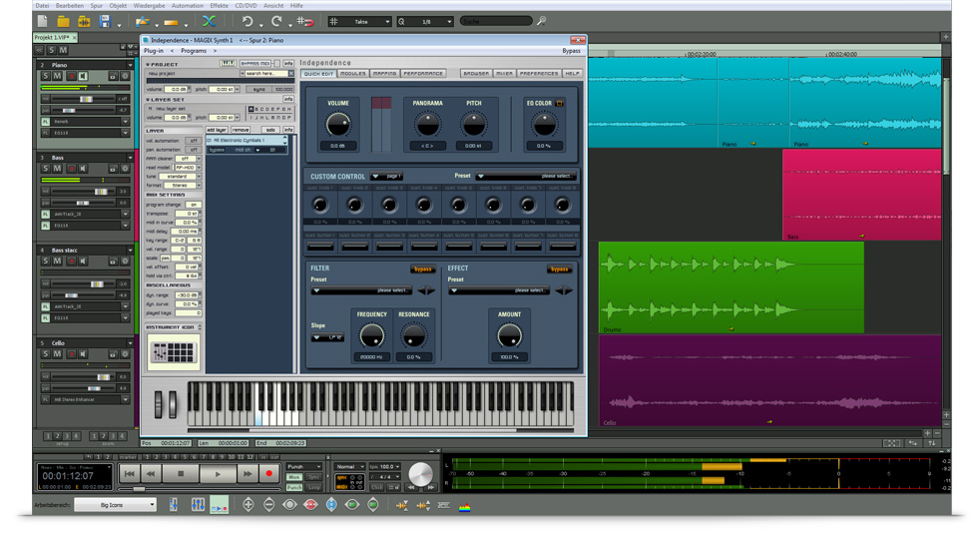Click the keyboard icon in the PROJECT section header

228,63
